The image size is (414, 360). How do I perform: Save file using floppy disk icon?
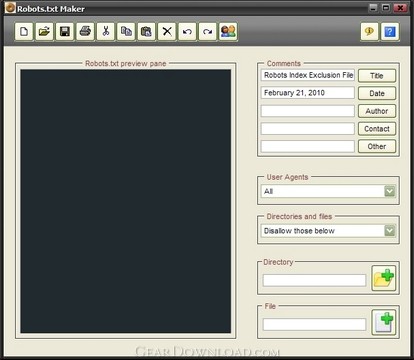tap(65, 32)
